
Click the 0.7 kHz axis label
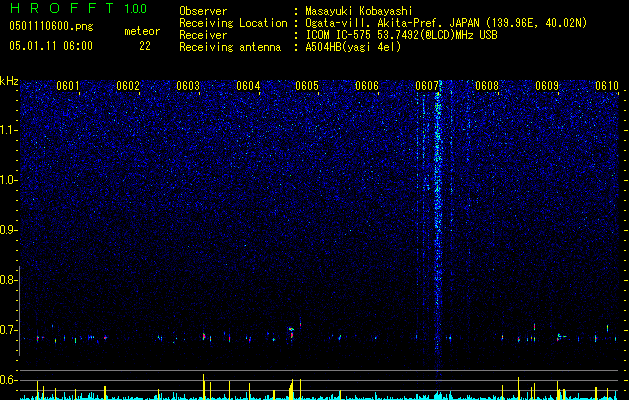(9, 330)
